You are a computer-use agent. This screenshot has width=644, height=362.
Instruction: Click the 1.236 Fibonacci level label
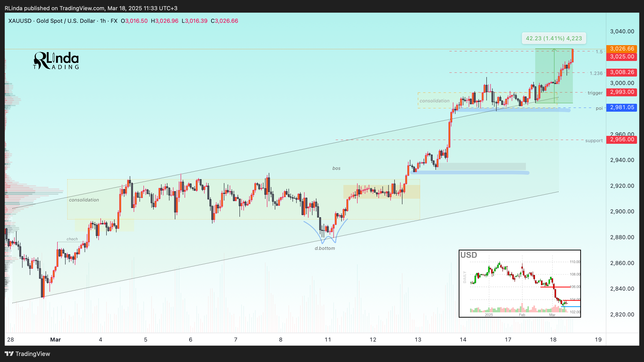pyautogui.click(x=596, y=73)
